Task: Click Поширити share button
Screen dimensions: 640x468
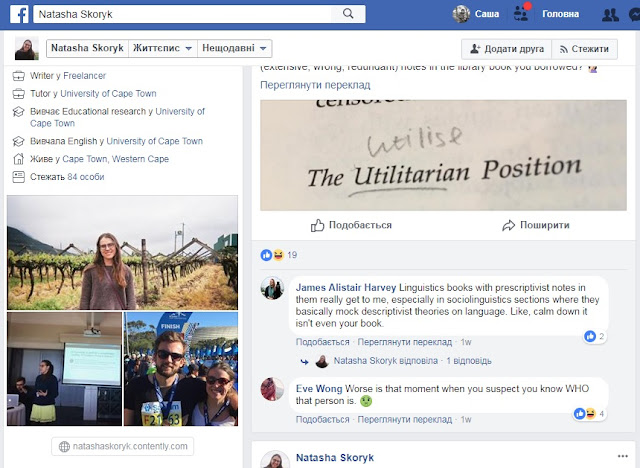Action: tap(536, 225)
